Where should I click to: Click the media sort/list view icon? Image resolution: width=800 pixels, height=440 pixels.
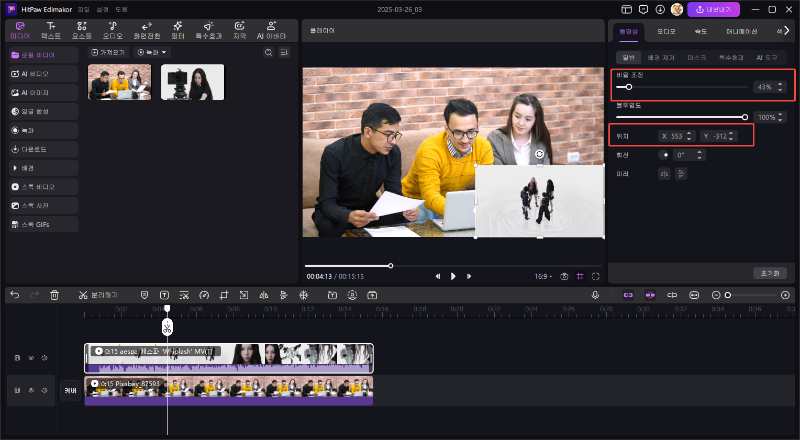pyautogui.click(x=284, y=53)
